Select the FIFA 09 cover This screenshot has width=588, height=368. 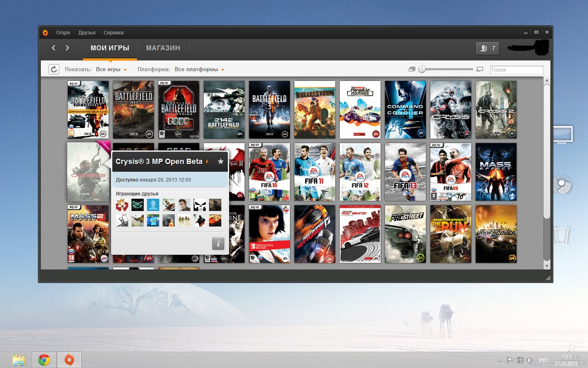tap(451, 172)
